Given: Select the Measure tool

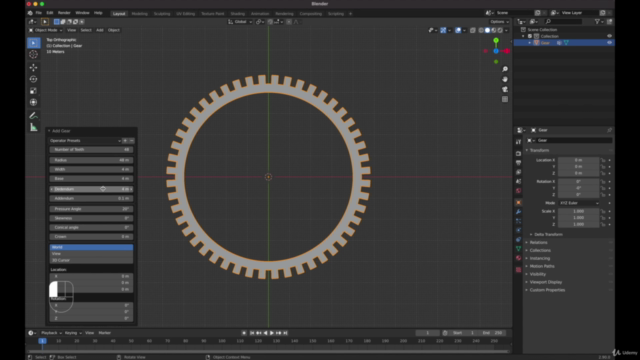Looking at the screenshot, I should [33, 127].
